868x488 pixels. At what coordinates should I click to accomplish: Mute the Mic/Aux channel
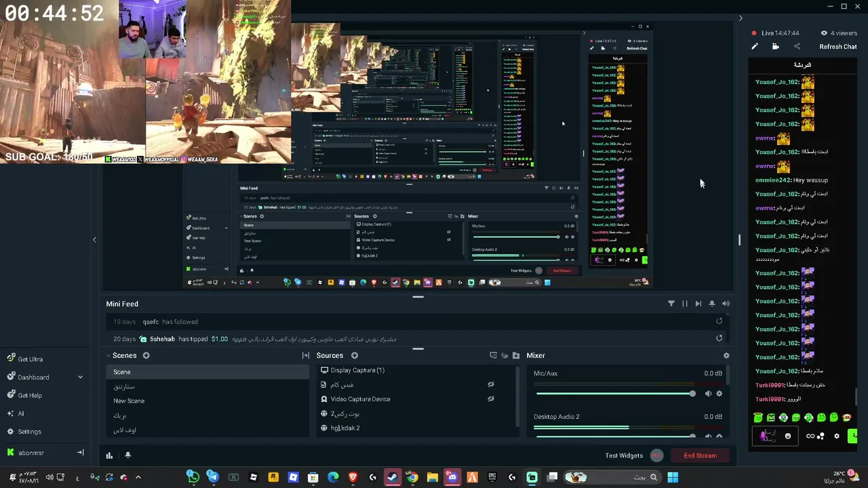click(708, 393)
